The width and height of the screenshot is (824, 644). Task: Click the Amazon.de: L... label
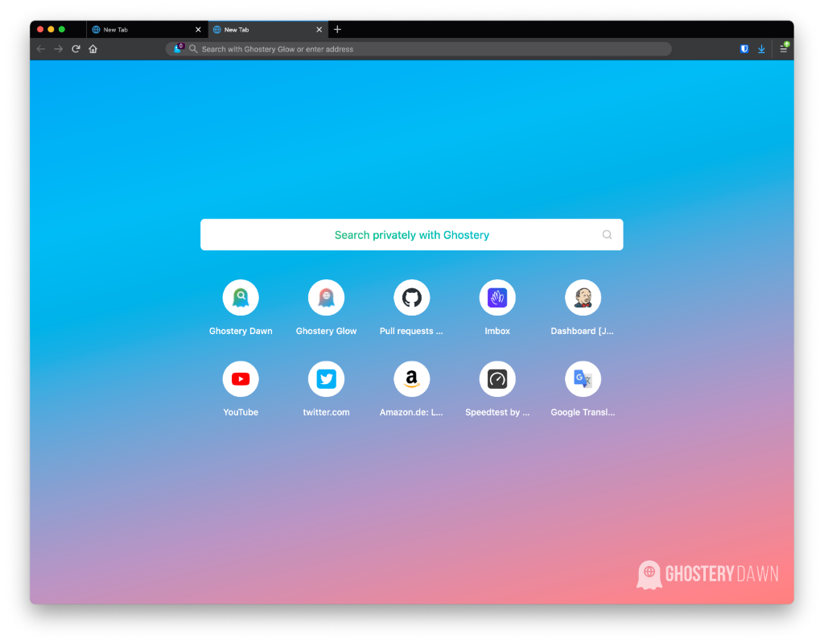tap(411, 412)
